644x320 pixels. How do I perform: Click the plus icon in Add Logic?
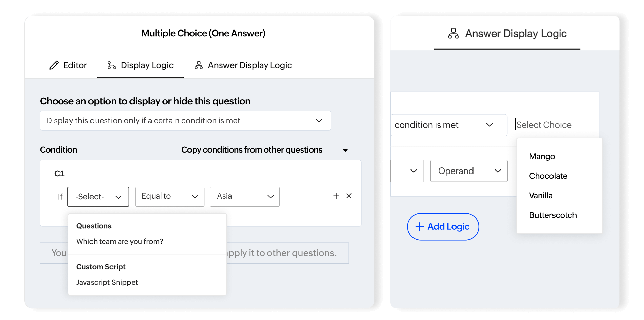(x=419, y=227)
